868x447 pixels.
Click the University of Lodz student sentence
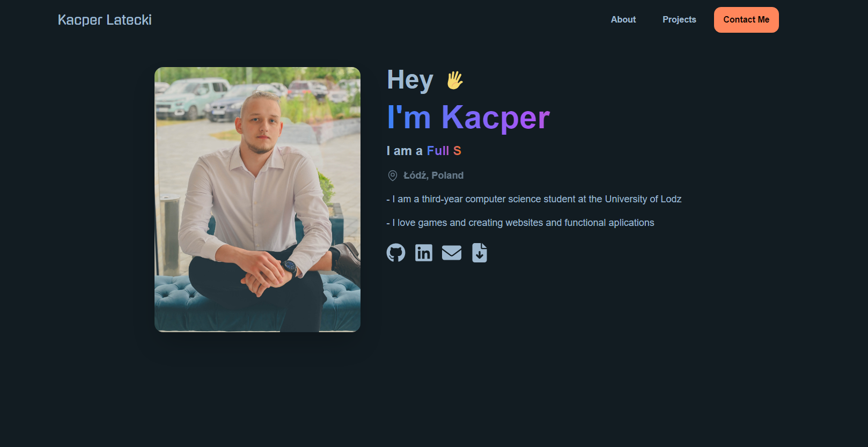pos(534,199)
